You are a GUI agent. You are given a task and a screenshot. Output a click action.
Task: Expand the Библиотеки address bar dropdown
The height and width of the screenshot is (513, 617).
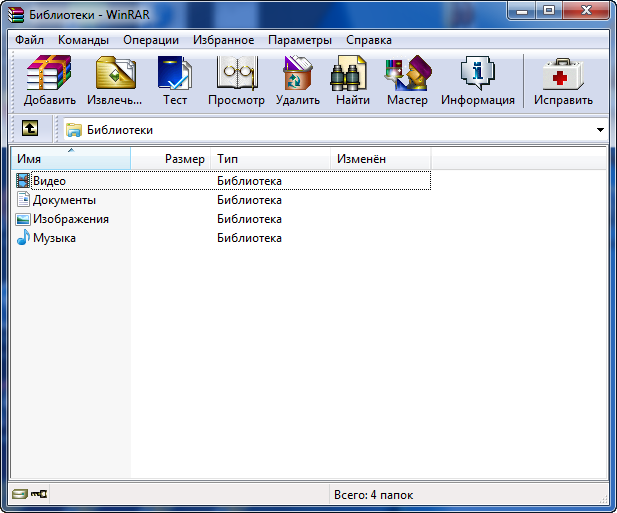[x=600, y=130]
